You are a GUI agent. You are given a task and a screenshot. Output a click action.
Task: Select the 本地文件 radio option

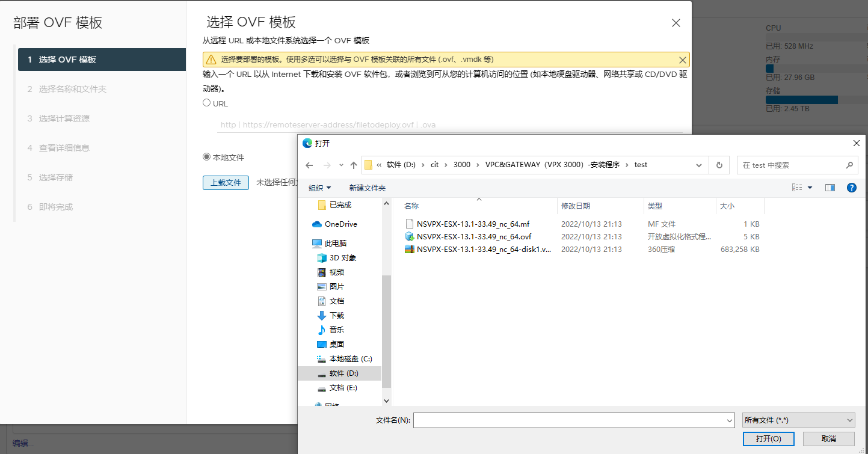click(207, 157)
